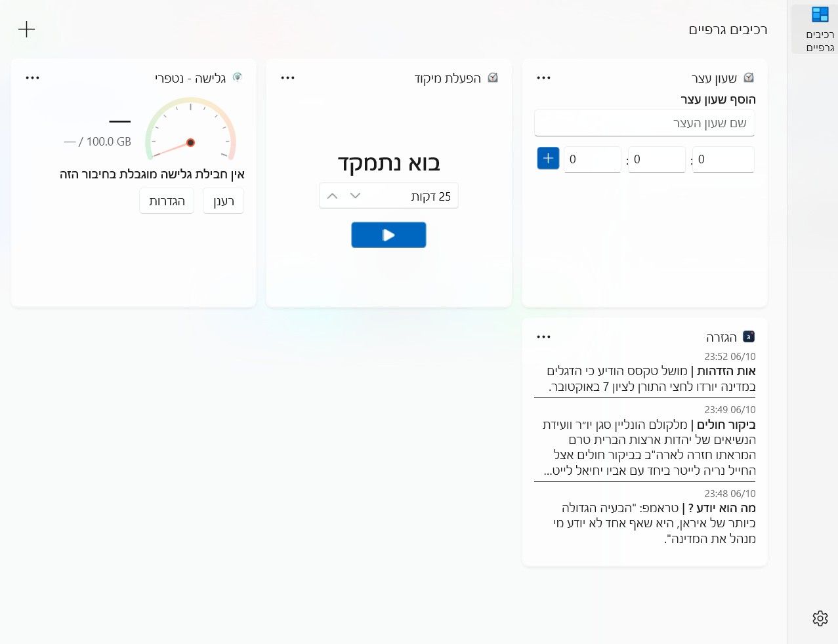Open the הגדרות button in the NetFree widget
Screen dimensions: 838x644
click(x=167, y=201)
